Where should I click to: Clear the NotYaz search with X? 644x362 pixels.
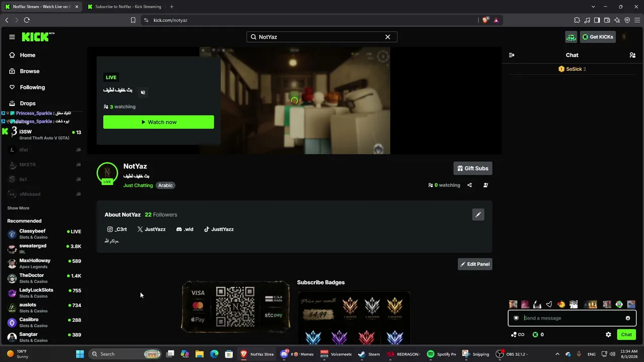(387, 37)
